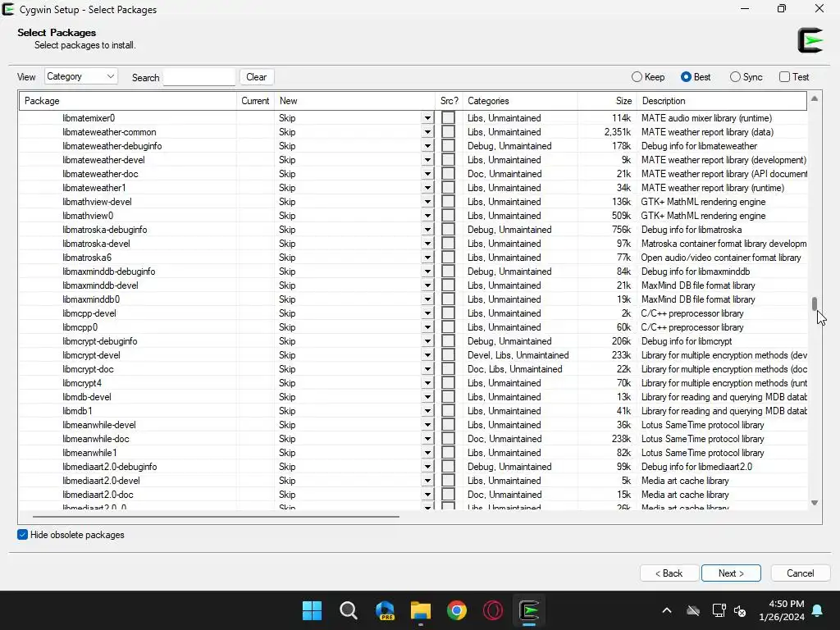Open the version dropdown for libmateweather1

click(427, 188)
